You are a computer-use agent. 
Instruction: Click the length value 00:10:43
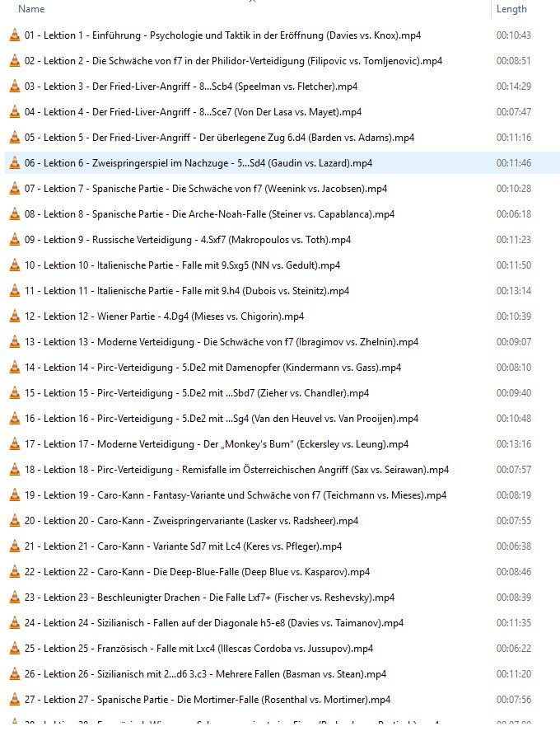tap(514, 35)
